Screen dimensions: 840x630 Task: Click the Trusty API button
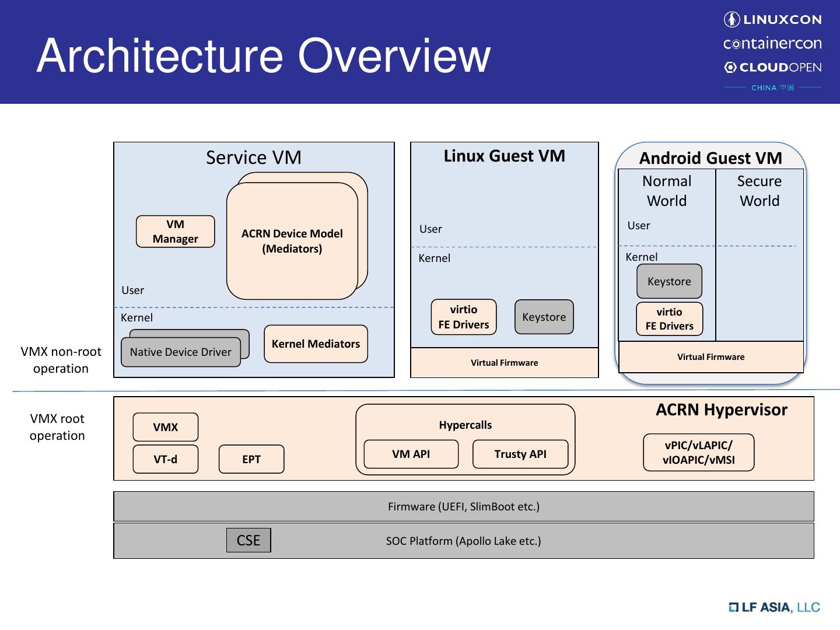[x=520, y=454]
